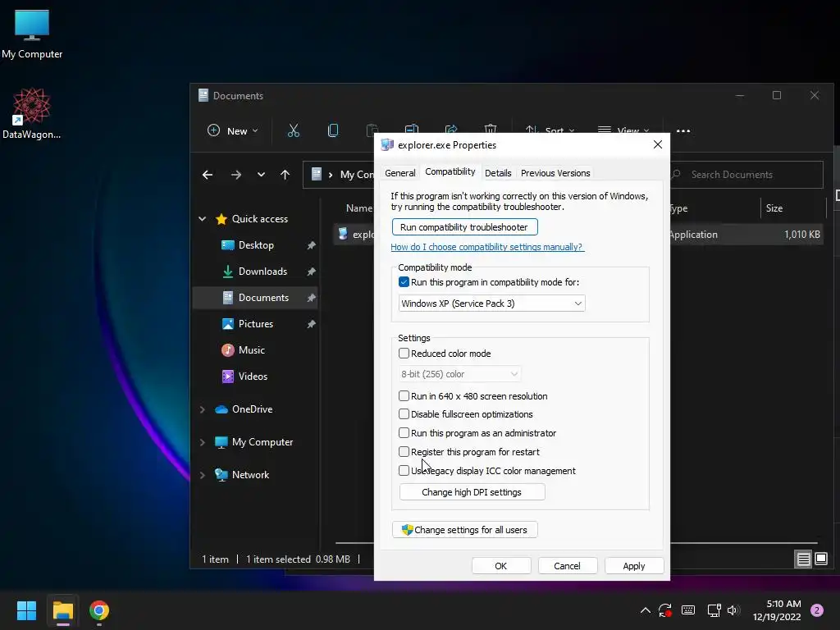Open the New dropdown in Documents toolbar
The height and width of the screenshot is (630, 840).
pyautogui.click(x=233, y=130)
